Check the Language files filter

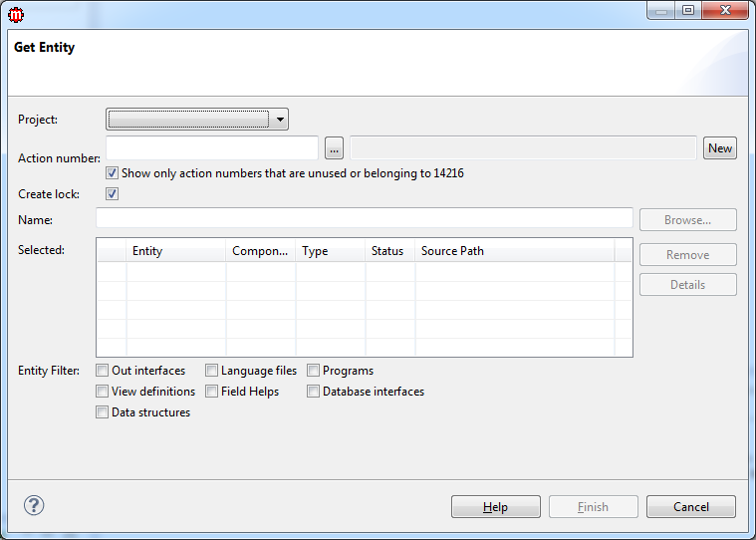[212, 371]
